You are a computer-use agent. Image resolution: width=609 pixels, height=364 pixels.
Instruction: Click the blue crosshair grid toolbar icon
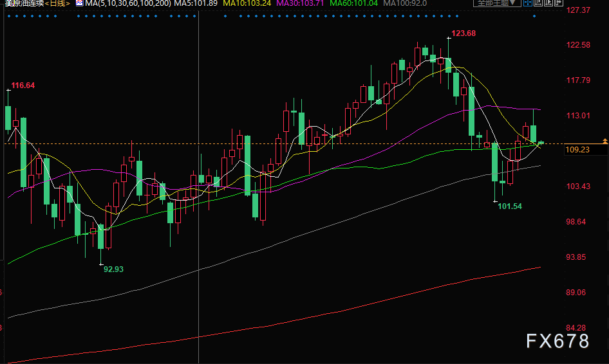tap(528, 3)
